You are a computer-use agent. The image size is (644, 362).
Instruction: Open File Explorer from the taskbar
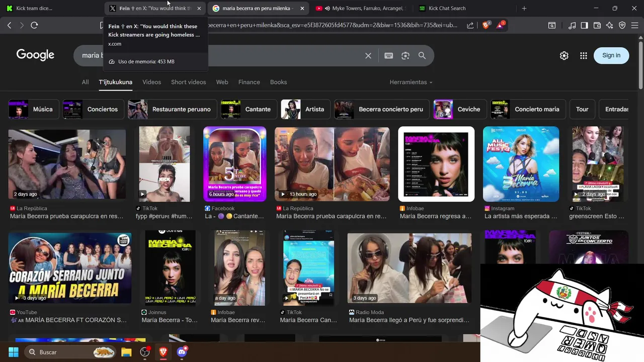126,352
